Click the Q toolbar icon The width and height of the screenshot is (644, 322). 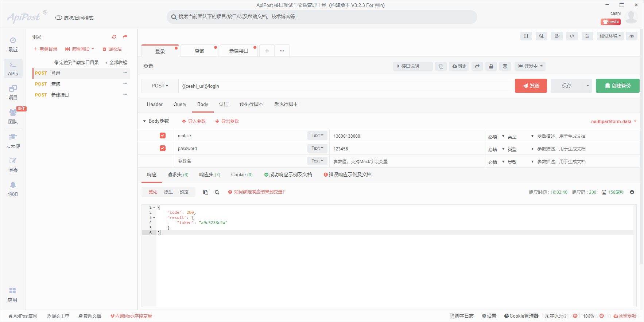point(541,36)
